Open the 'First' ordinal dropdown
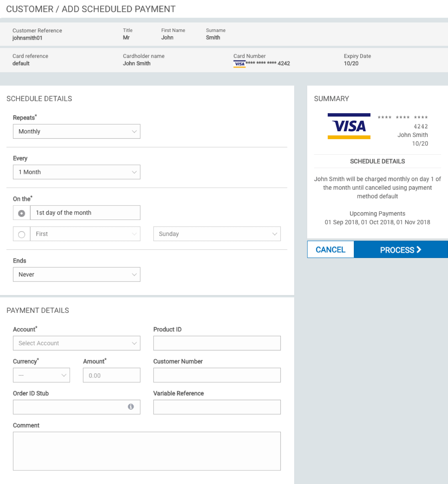The width and height of the screenshot is (448, 484). pyautogui.click(x=85, y=234)
